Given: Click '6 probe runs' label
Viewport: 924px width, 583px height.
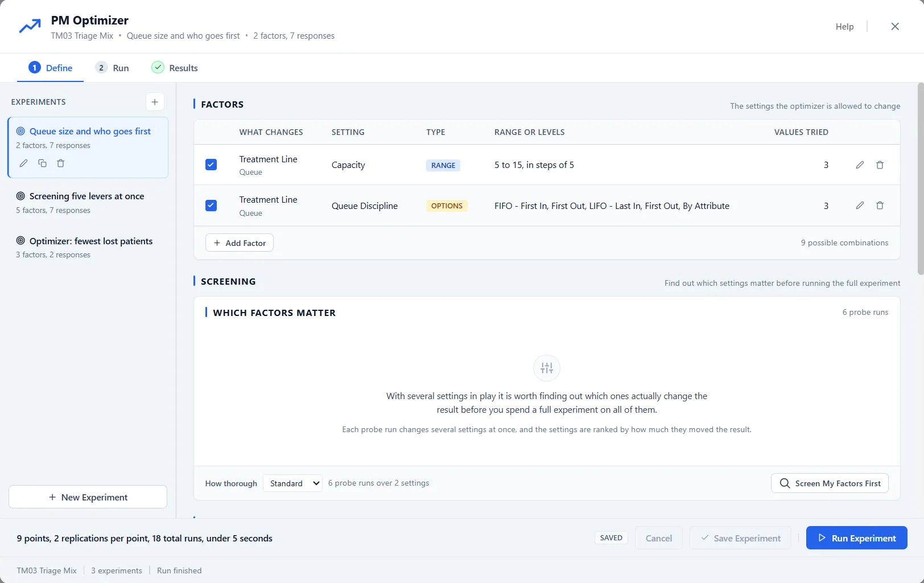Looking at the screenshot, I should (x=865, y=312).
